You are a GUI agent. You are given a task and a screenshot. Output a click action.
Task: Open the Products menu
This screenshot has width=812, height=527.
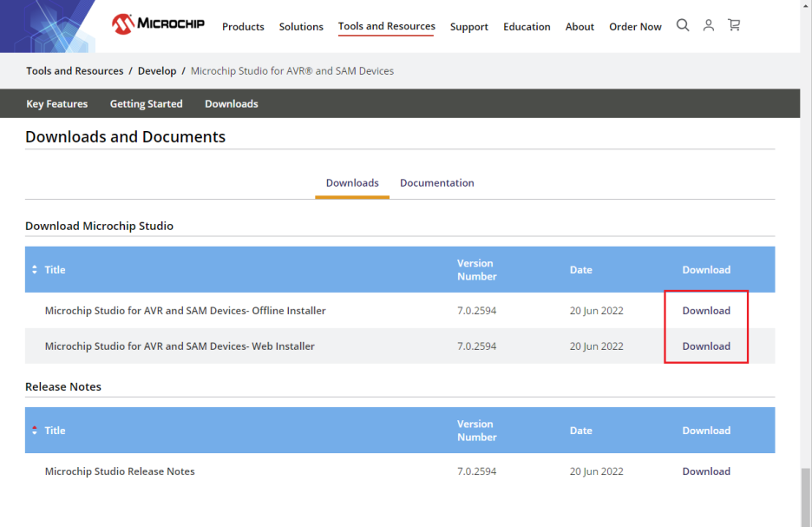[243, 26]
